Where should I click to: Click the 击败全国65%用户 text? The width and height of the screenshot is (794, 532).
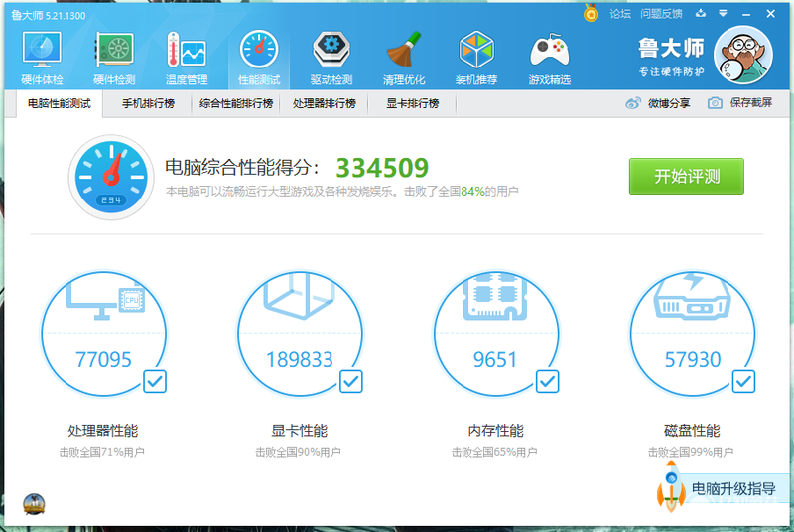click(494, 452)
